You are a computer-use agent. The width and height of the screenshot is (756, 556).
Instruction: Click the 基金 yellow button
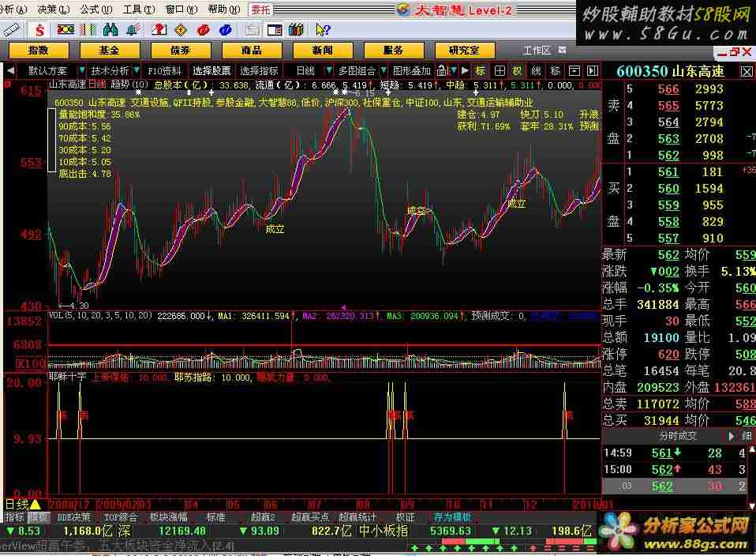pos(110,51)
